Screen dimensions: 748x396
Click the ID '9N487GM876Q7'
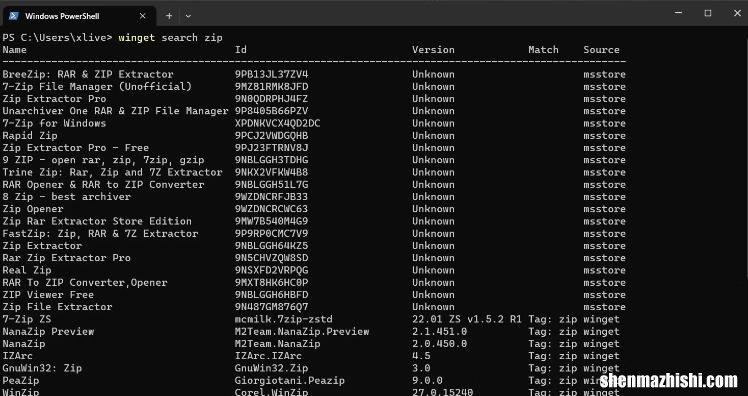[271, 307]
